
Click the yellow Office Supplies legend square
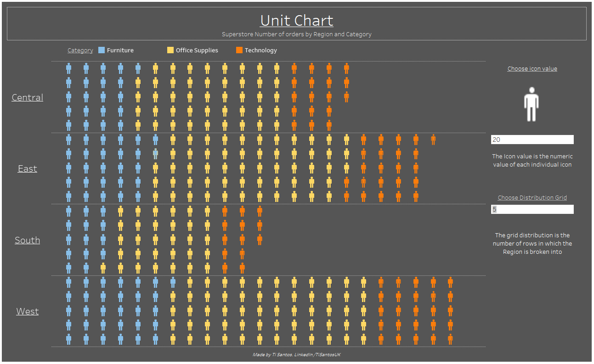170,50
